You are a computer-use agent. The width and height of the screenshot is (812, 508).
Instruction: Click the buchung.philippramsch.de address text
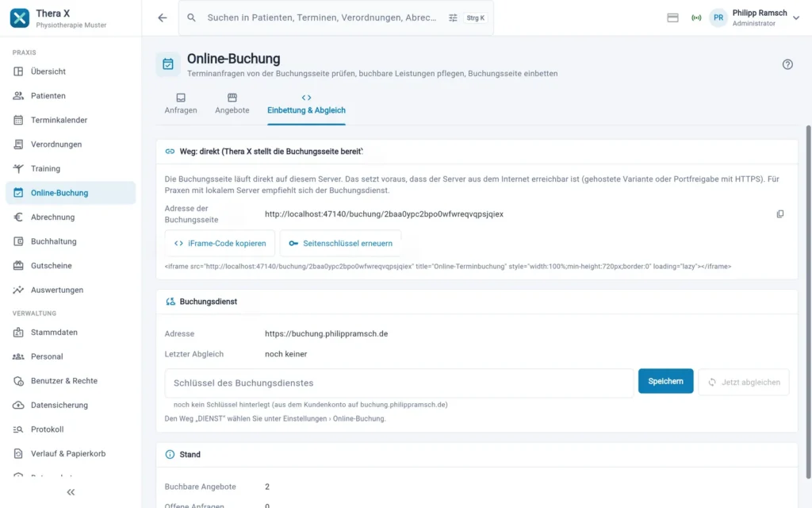pyautogui.click(x=326, y=334)
